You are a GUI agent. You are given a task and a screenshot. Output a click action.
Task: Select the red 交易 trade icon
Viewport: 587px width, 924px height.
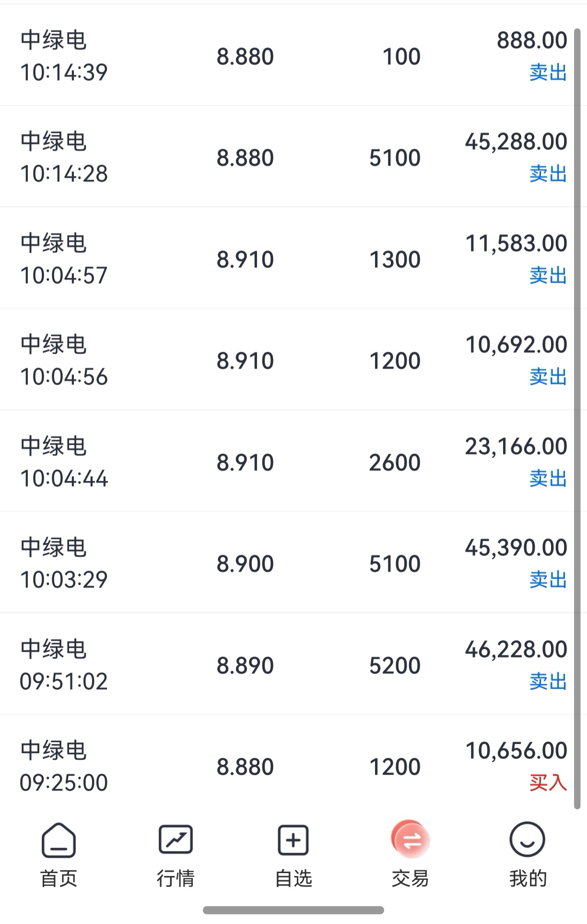coord(410,840)
